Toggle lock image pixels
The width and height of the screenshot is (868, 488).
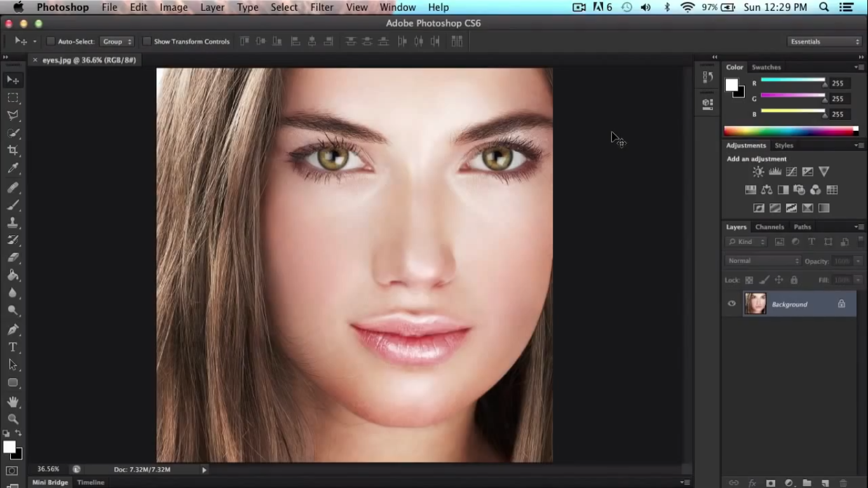764,280
